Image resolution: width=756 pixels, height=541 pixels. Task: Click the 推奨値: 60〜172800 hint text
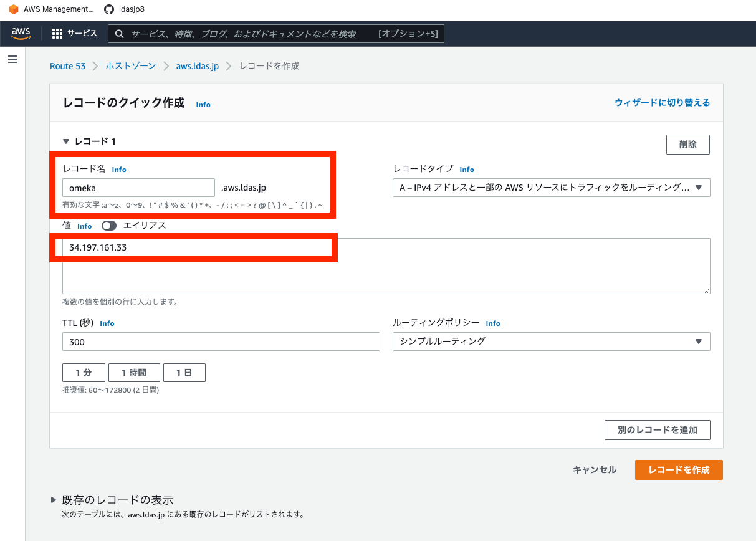pyautogui.click(x=110, y=390)
